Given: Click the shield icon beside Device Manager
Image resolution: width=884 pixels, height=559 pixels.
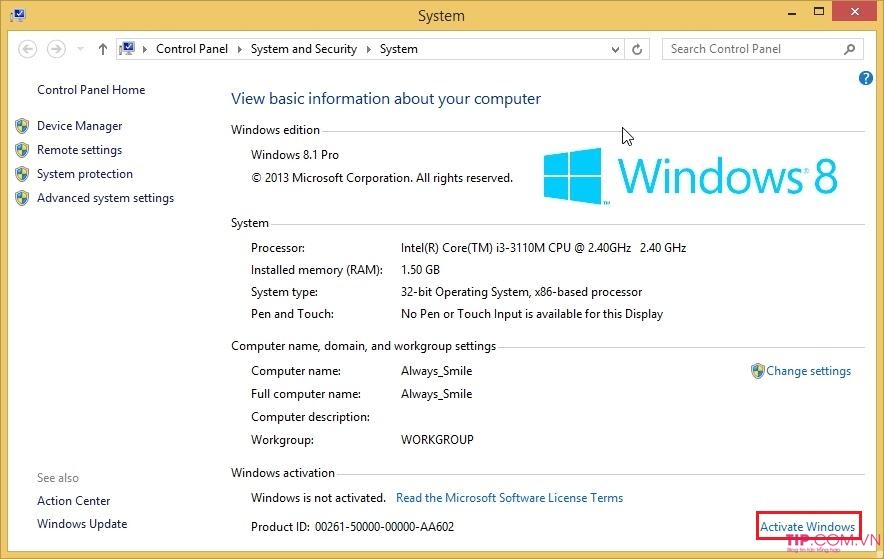Looking at the screenshot, I should point(22,126).
